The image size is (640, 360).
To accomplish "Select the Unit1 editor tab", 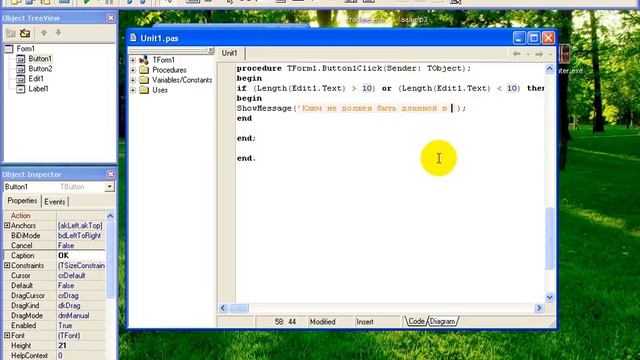I will coord(229,53).
